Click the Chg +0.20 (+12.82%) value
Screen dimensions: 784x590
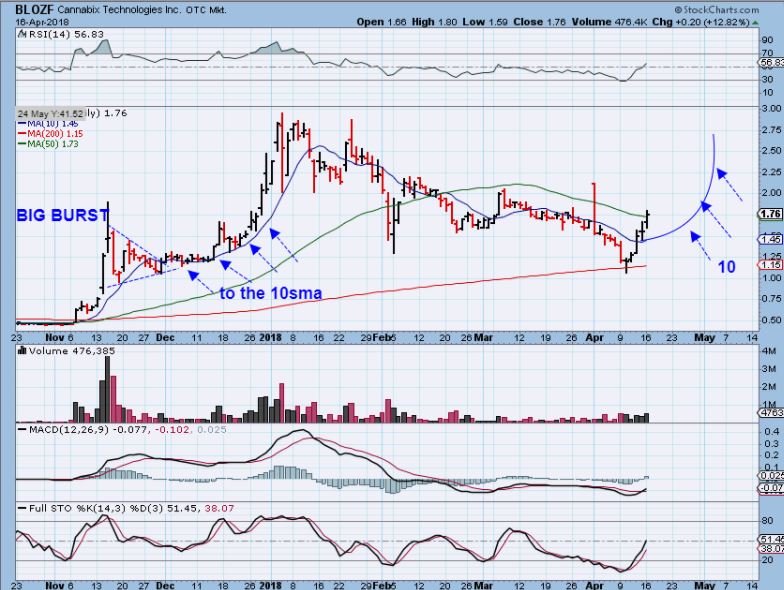701,22
